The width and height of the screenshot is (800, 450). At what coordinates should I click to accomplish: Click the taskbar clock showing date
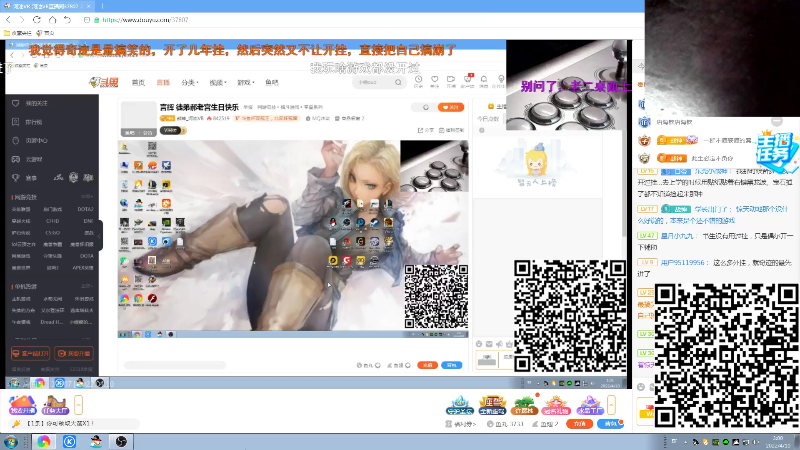778,442
